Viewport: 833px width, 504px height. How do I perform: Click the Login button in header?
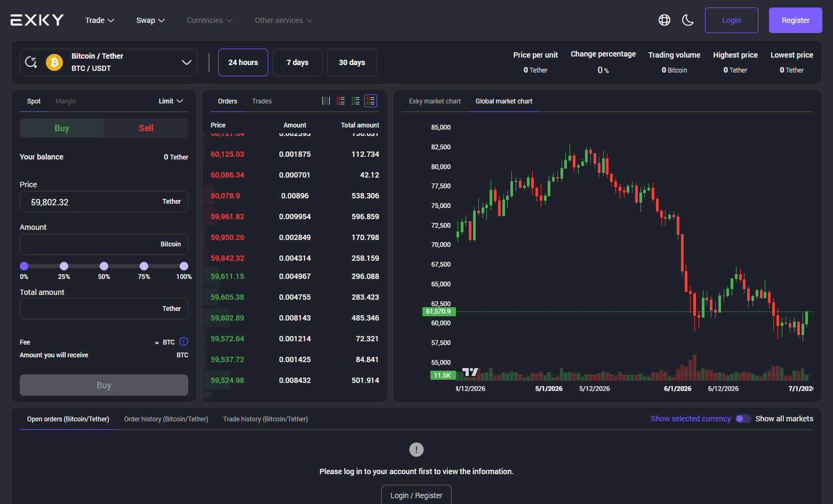tap(732, 20)
